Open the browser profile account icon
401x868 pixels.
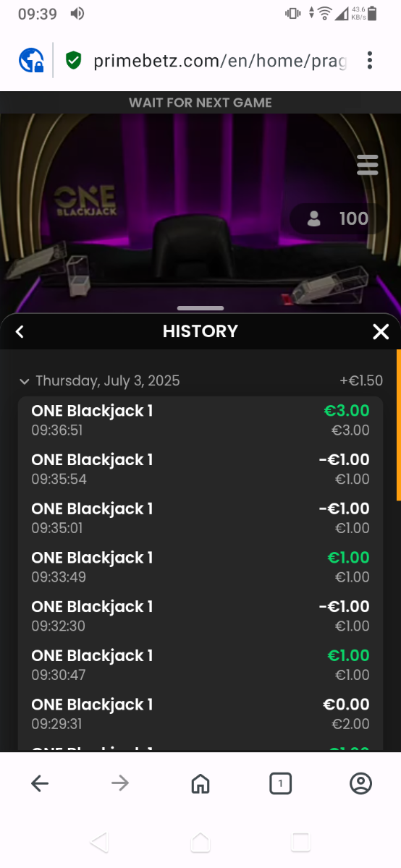360,783
